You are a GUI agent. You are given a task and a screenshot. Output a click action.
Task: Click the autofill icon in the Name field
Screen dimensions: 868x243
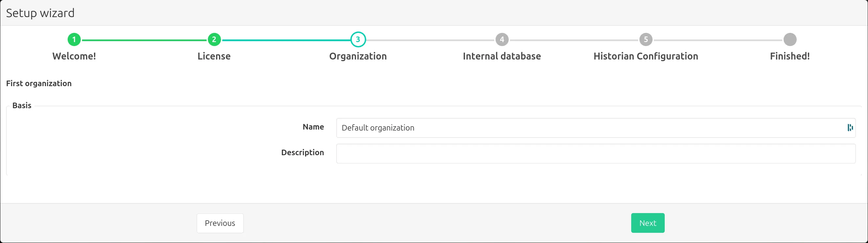click(850, 128)
